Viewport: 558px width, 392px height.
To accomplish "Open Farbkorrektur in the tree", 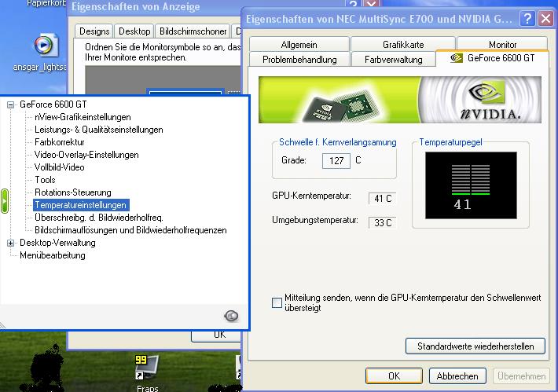I will (60, 142).
